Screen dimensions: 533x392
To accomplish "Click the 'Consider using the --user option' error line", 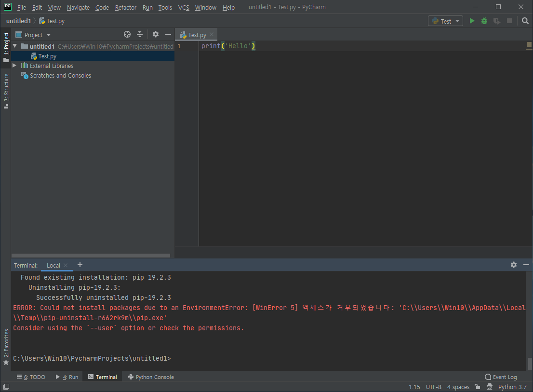I will coord(129,328).
